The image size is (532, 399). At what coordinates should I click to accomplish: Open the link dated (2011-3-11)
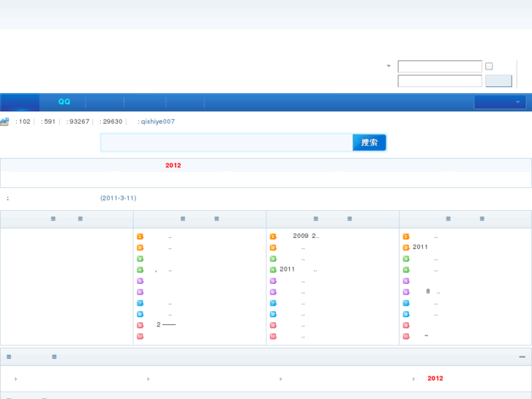click(118, 198)
